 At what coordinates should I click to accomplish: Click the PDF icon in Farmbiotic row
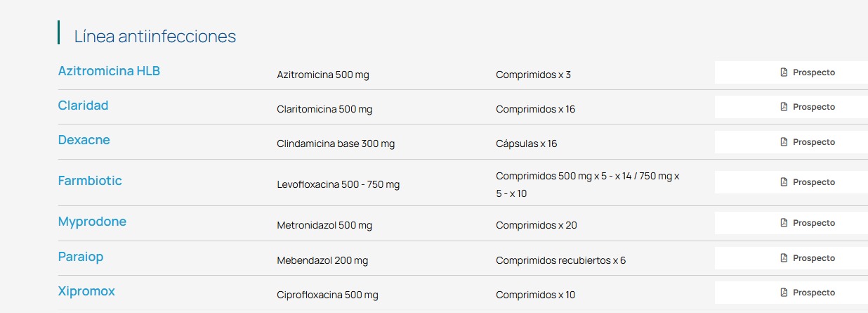(x=784, y=182)
